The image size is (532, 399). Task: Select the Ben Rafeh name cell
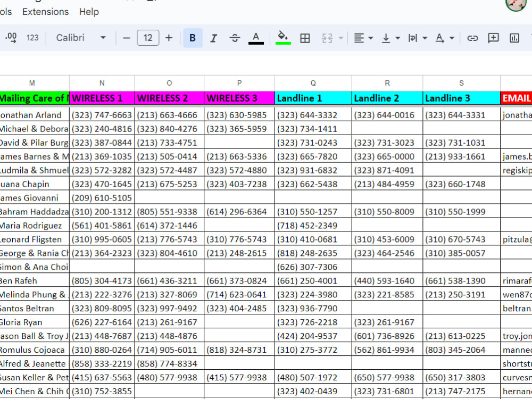pos(34,281)
